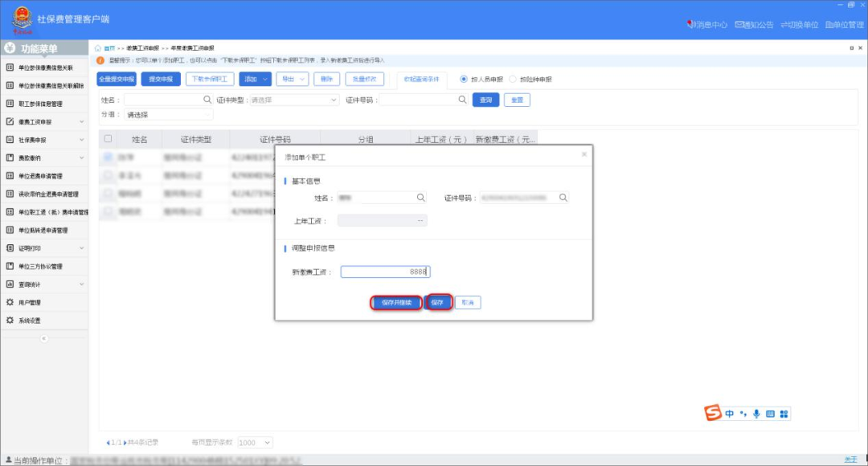
Task: Open 通知公告 envelope icon in header
Action: 739,25
